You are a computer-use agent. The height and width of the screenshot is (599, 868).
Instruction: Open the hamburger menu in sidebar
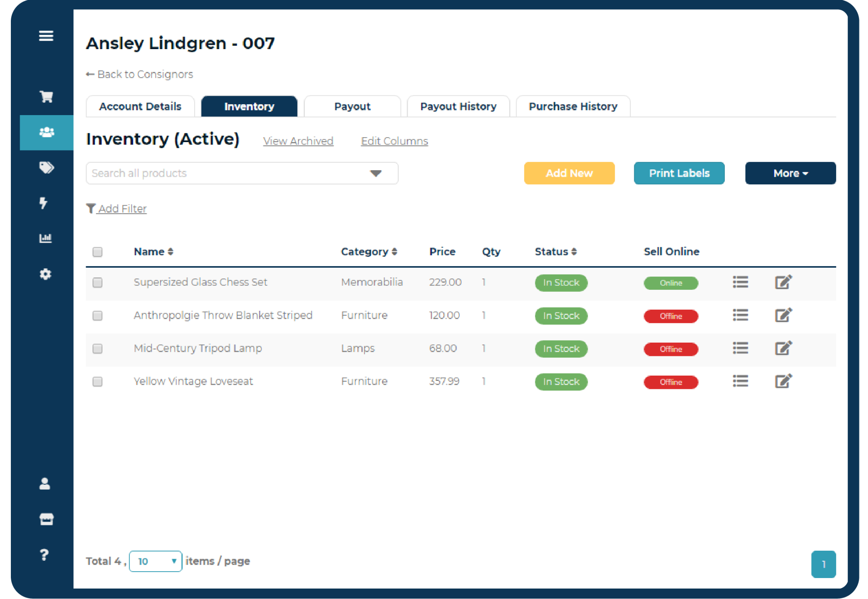[46, 36]
